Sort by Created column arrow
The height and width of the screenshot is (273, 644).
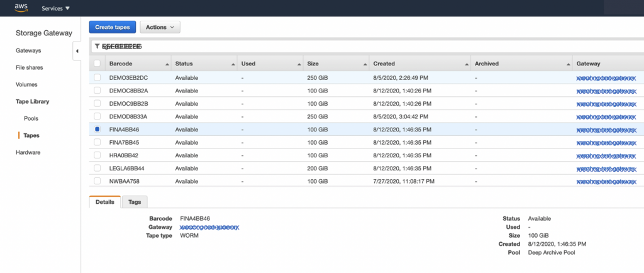(467, 64)
